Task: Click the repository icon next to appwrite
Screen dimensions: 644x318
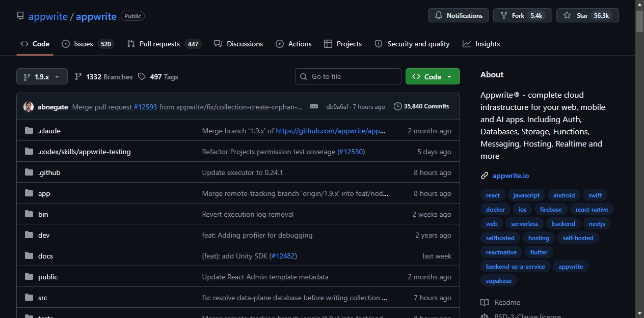Action: 20,16
